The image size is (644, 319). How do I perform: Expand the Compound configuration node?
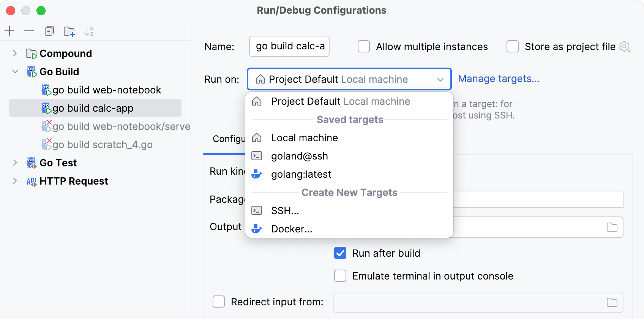(x=15, y=54)
